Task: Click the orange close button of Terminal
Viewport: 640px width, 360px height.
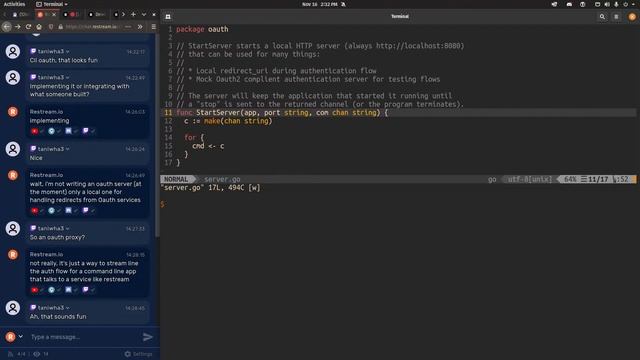Action: (x=632, y=17)
